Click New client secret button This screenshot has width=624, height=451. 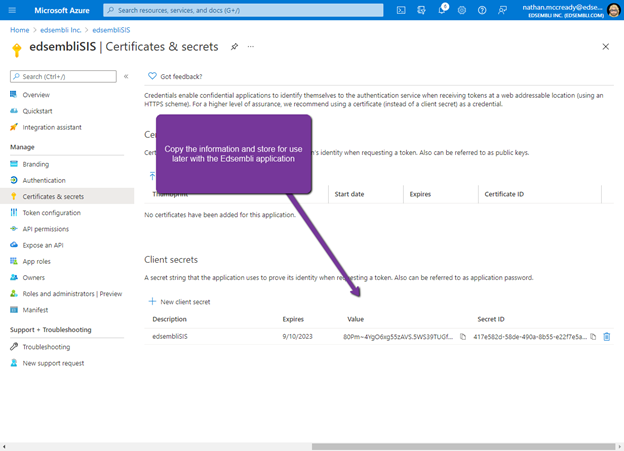tap(179, 302)
